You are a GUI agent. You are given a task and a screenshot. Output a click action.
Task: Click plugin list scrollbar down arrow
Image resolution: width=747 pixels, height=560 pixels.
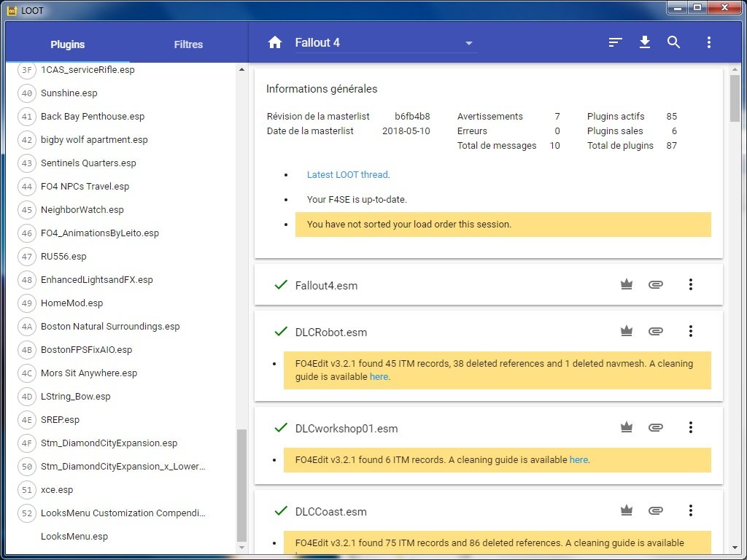[241, 548]
